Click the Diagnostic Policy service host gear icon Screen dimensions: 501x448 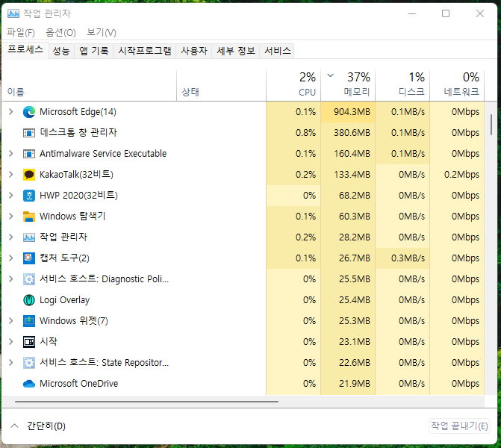[29, 279]
